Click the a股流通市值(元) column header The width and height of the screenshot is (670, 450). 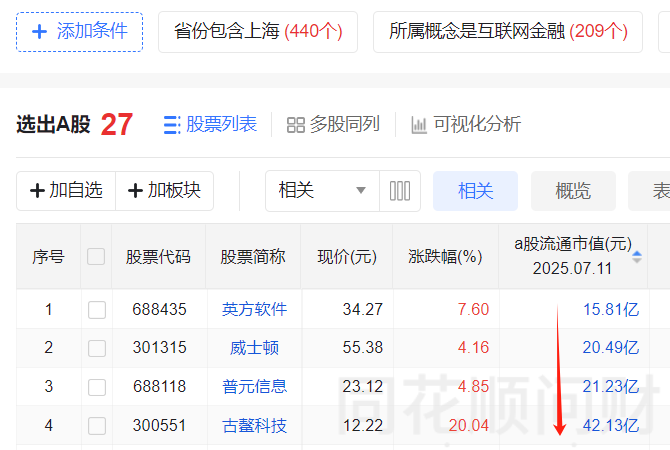click(573, 256)
